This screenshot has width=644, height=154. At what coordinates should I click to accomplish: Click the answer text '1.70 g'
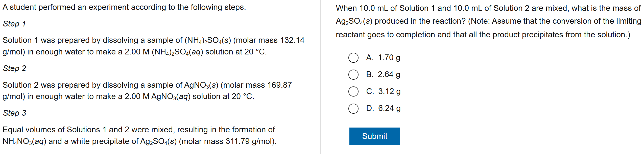pos(389,58)
